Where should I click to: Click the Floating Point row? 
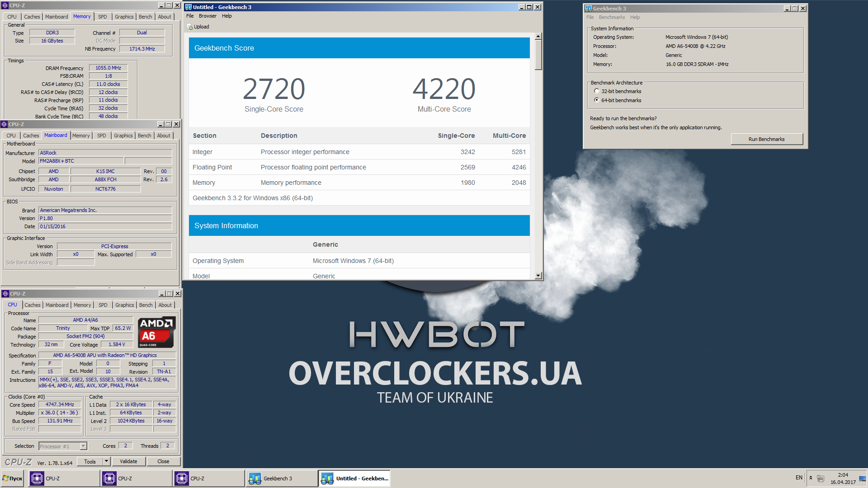point(359,167)
